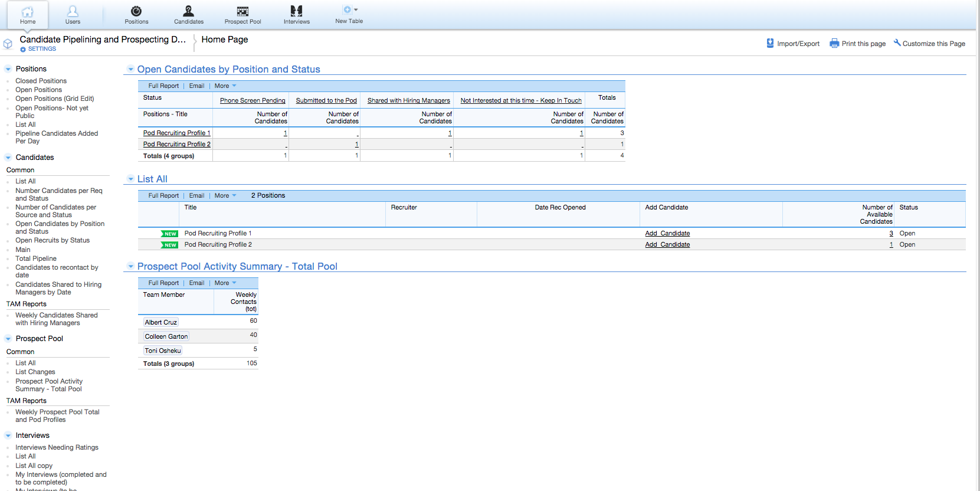Open the Positions table icon
The height and width of the screenshot is (491, 980).
(x=136, y=11)
